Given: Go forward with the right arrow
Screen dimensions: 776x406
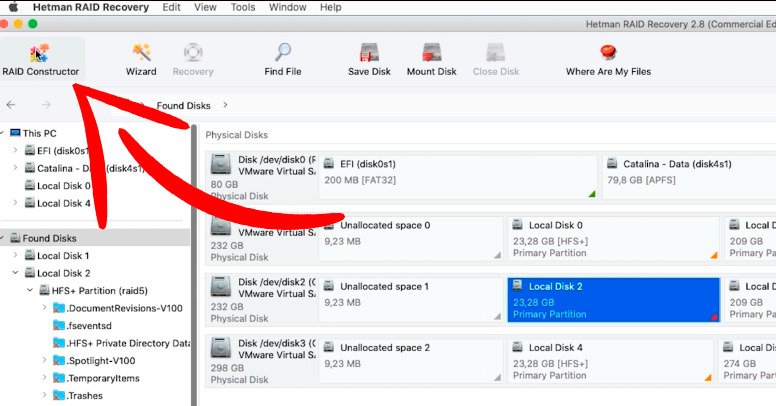Looking at the screenshot, I should pos(46,104).
